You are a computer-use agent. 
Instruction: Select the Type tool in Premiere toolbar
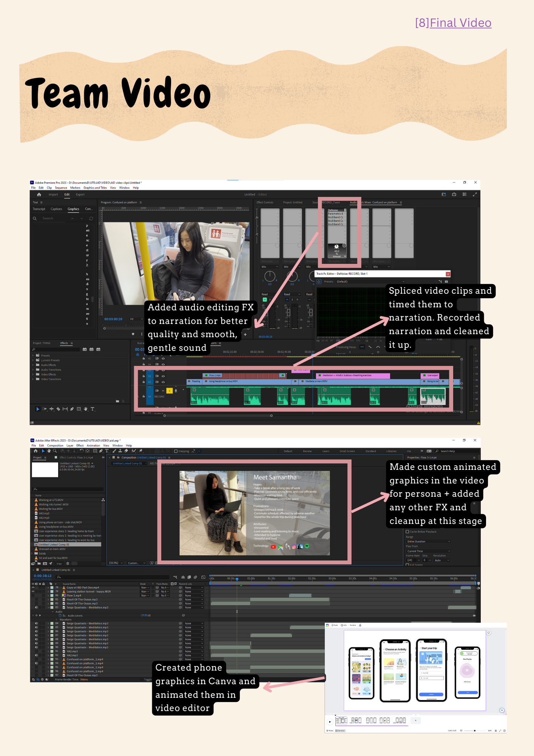coord(93,409)
